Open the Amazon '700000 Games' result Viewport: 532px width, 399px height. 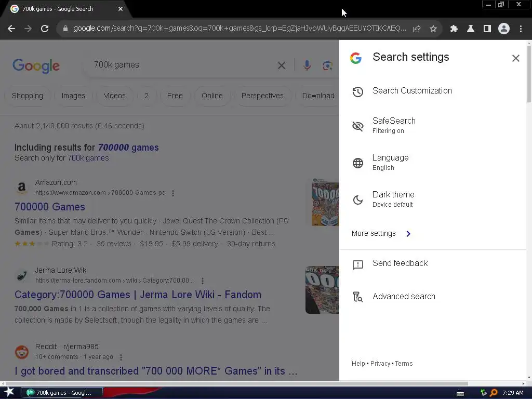(x=50, y=207)
